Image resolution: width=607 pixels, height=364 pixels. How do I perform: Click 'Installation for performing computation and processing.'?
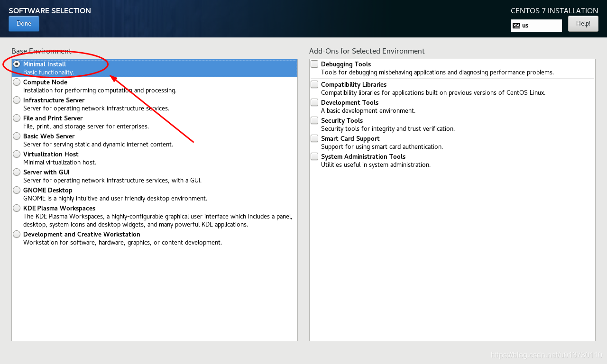100,90
